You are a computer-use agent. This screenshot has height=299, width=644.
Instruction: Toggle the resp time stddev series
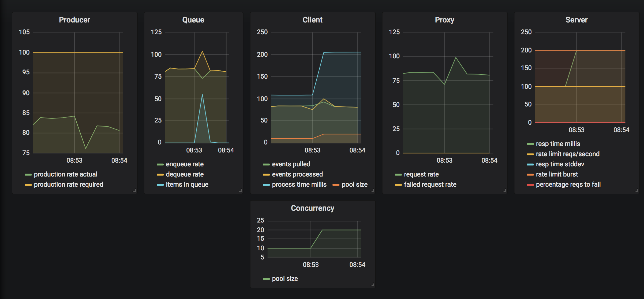(560, 164)
